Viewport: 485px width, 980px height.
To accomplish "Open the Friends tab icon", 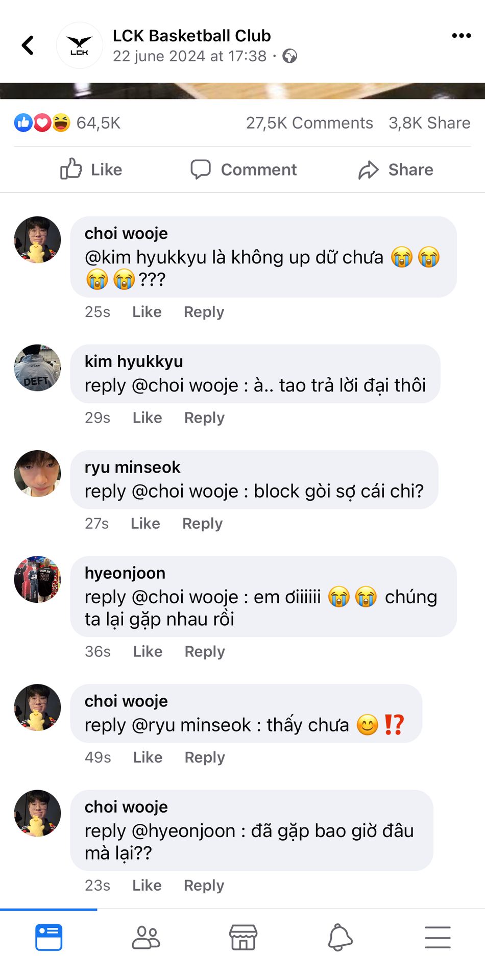I will click(146, 938).
